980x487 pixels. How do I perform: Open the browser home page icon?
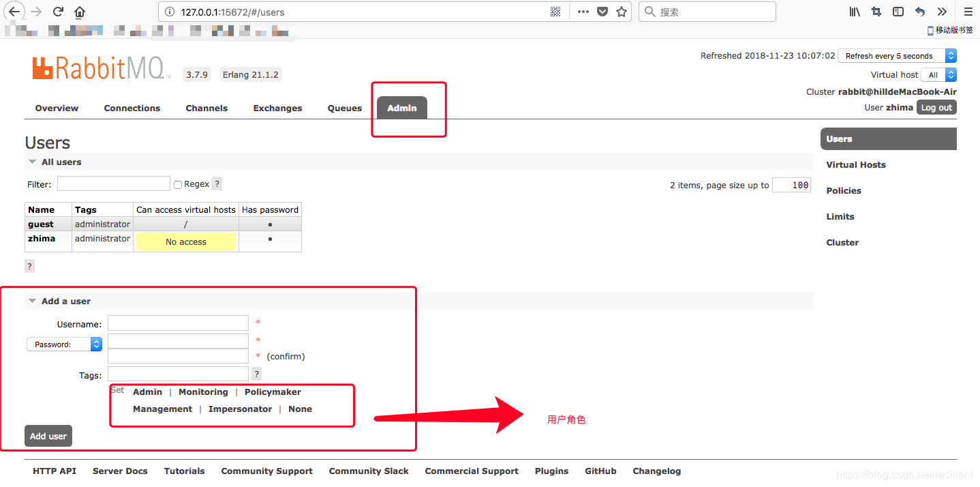pyautogui.click(x=80, y=12)
